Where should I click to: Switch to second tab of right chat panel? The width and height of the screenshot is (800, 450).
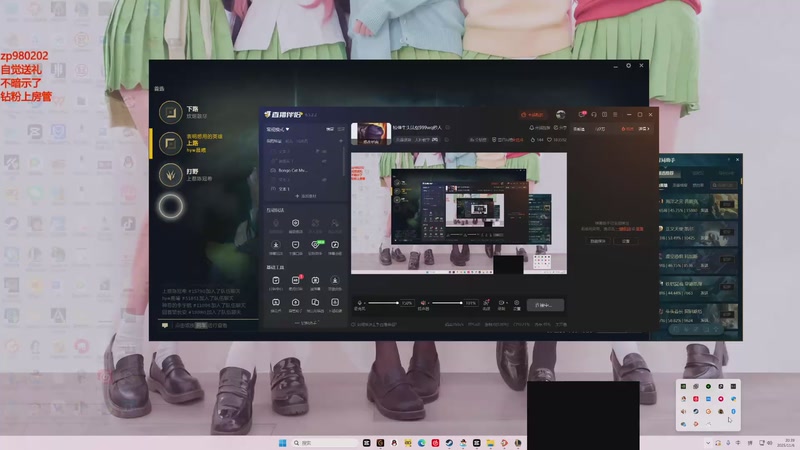tap(601, 129)
